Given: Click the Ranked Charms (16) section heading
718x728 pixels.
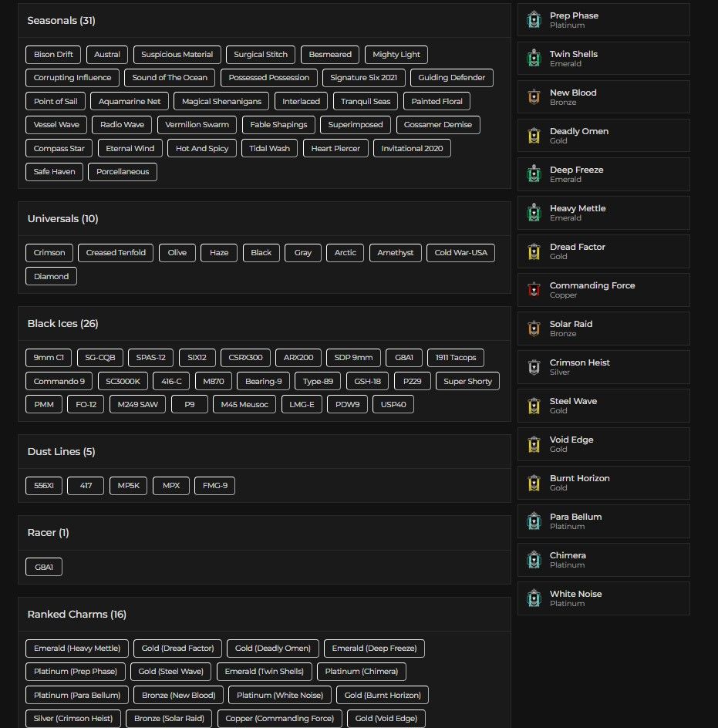Looking at the screenshot, I should [x=76, y=614].
